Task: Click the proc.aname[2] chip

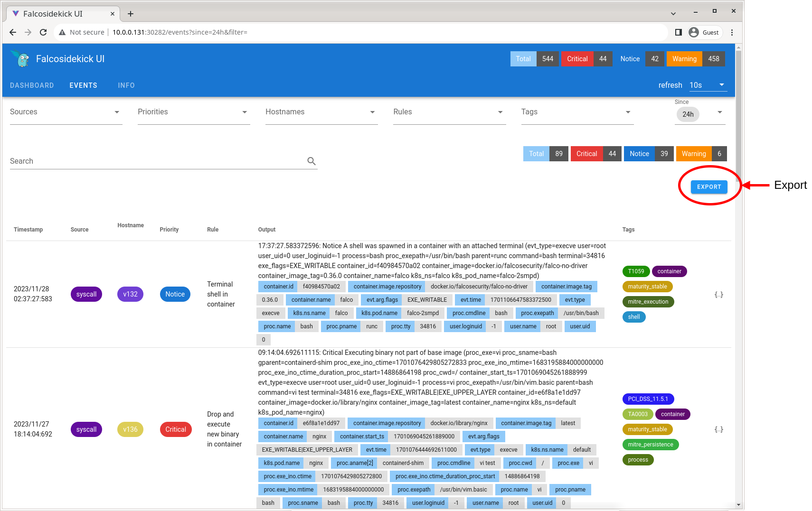Action: coord(355,463)
